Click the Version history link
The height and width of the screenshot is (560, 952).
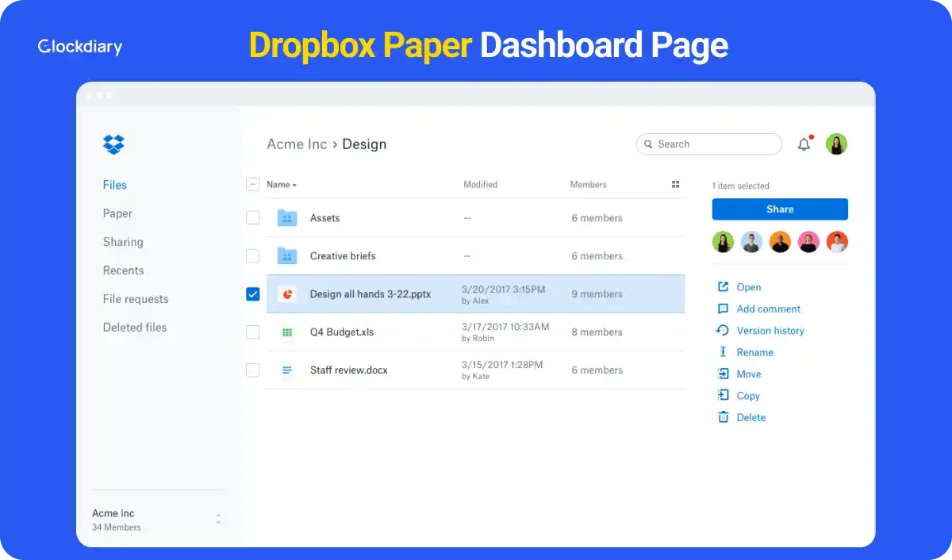tap(770, 330)
